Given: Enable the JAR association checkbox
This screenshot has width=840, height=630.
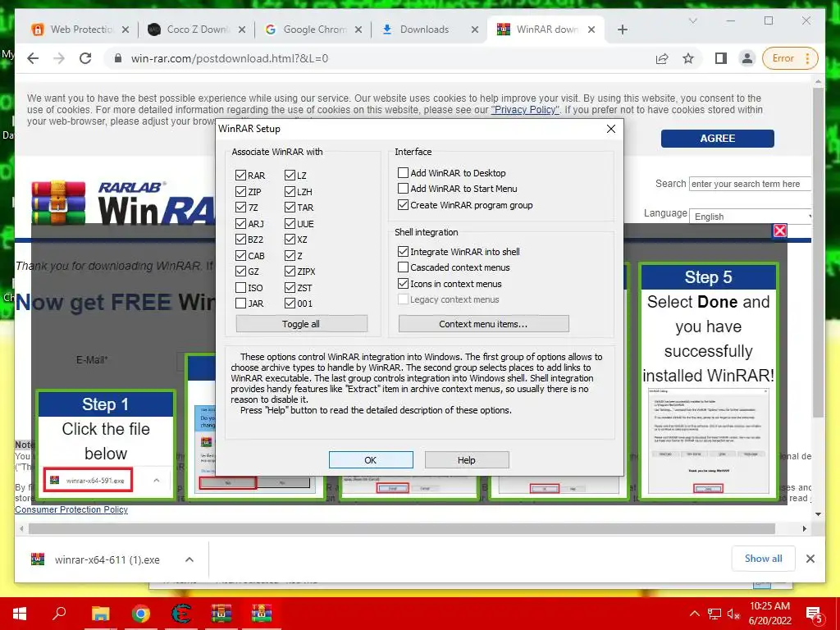Looking at the screenshot, I should pos(240,304).
